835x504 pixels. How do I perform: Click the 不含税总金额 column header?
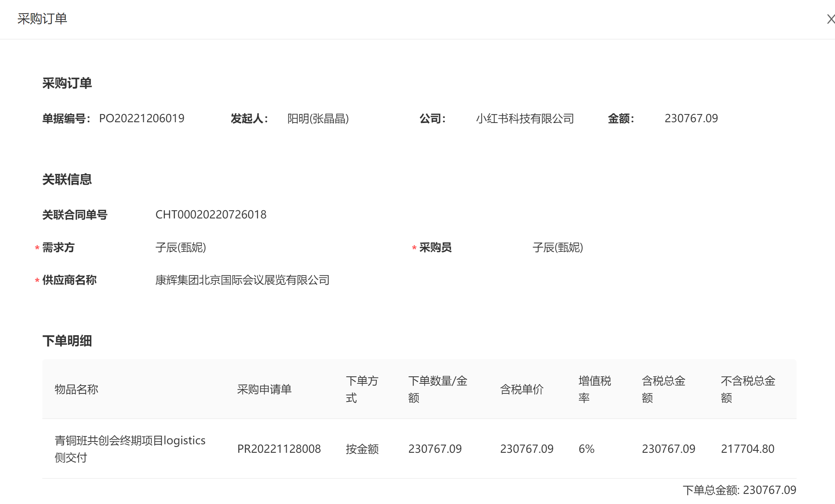(x=748, y=389)
